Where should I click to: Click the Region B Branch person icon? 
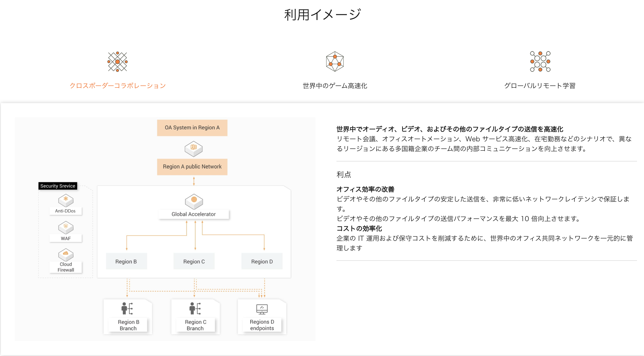point(127,308)
